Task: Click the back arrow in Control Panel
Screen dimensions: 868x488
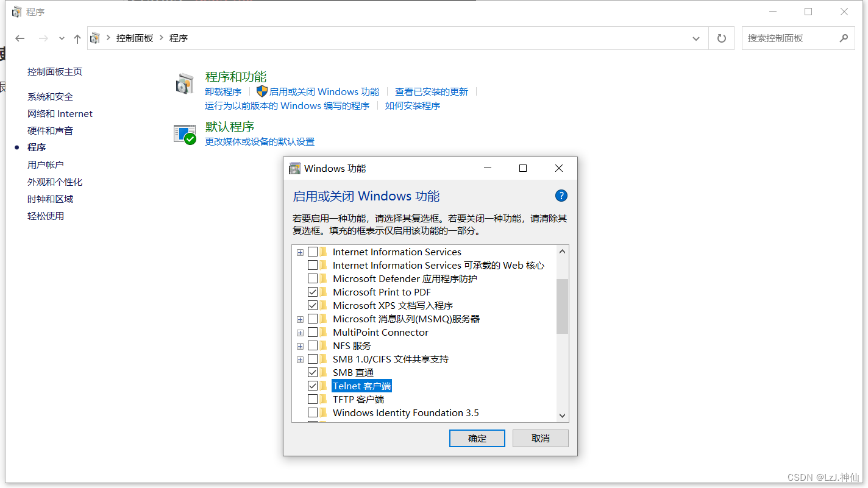Action: pyautogui.click(x=20, y=38)
